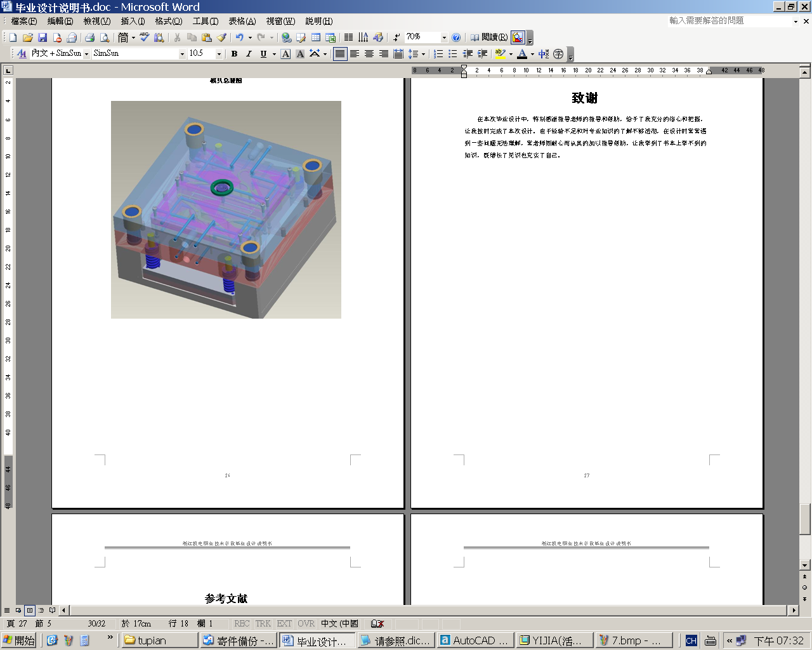Open the 表格(A) menu

pyautogui.click(x=242, y=21)
